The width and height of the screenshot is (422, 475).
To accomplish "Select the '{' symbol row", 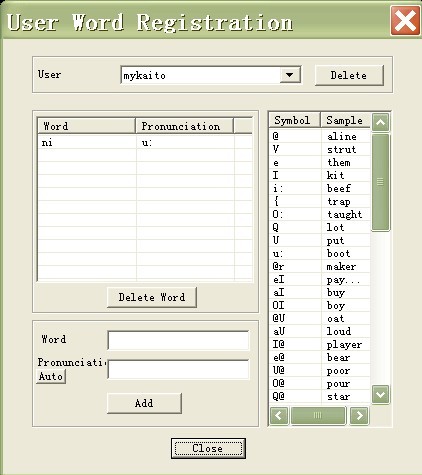I will tap(320, 201).
